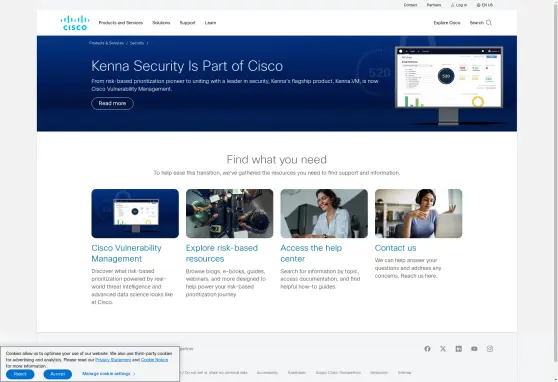Screen dimensions: 558x382
Task: Open the LinkedIn social icon
Action: click(459, 349)
